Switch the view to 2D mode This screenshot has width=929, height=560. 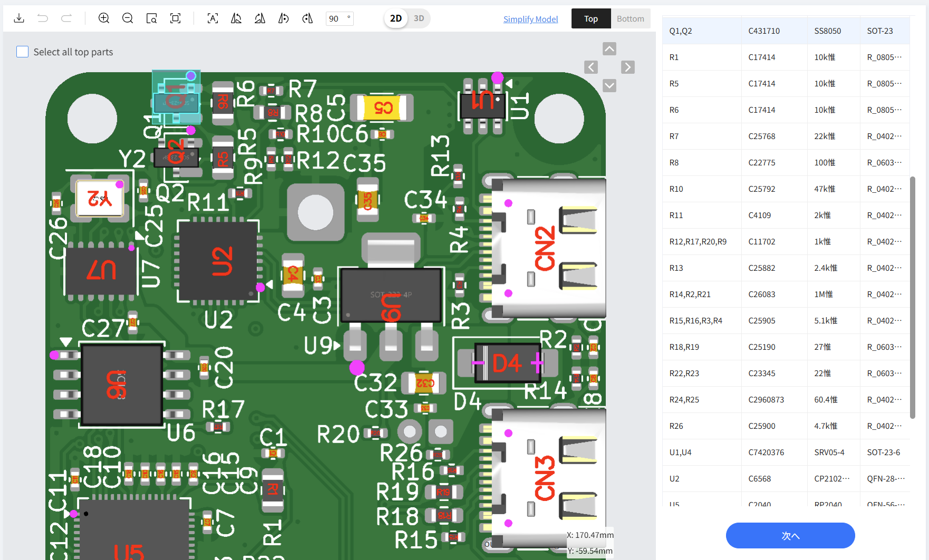(396, 18)
